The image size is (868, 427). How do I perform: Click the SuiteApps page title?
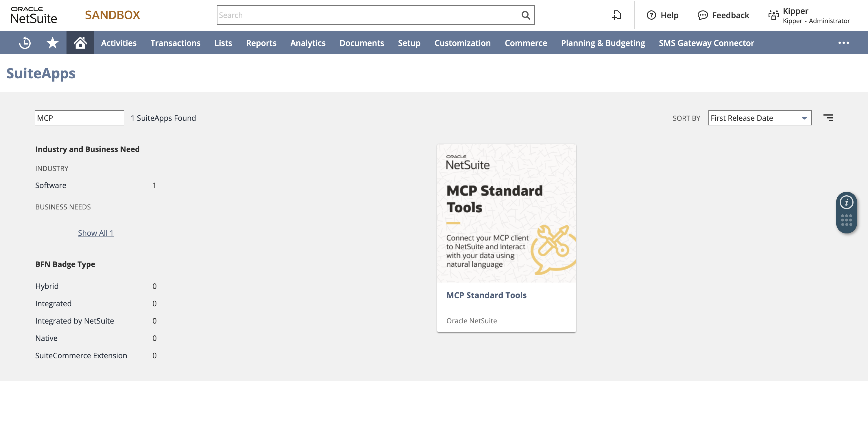(41, 73)
